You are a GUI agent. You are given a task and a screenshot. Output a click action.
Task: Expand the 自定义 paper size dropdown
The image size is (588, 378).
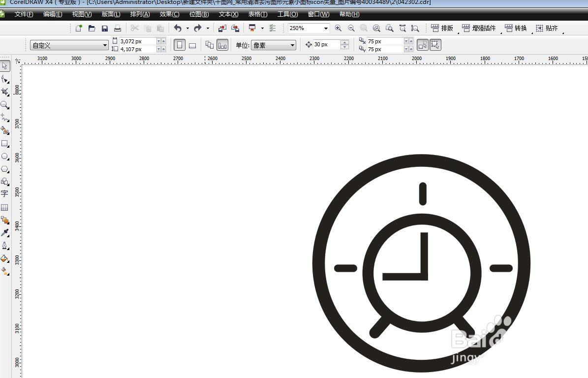click(x=104, y=45)
